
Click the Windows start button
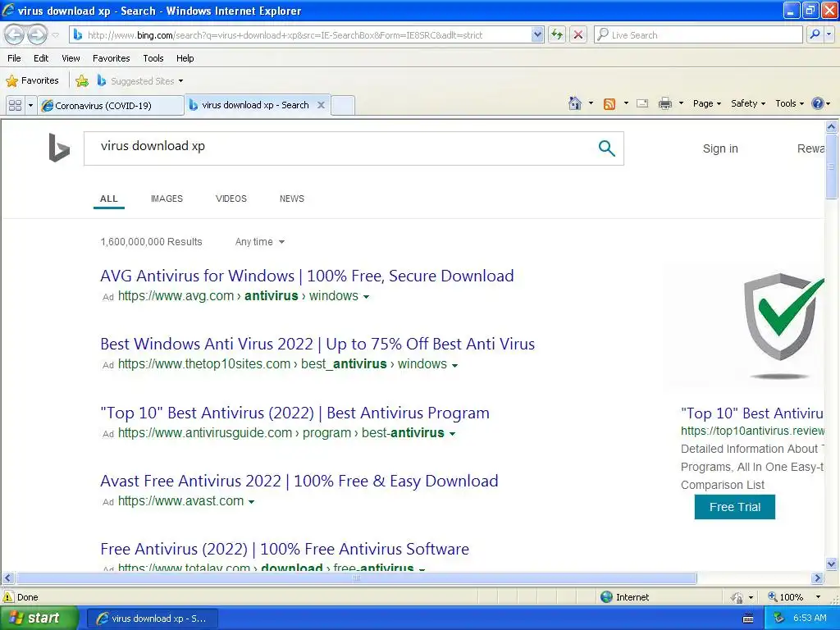39,618
